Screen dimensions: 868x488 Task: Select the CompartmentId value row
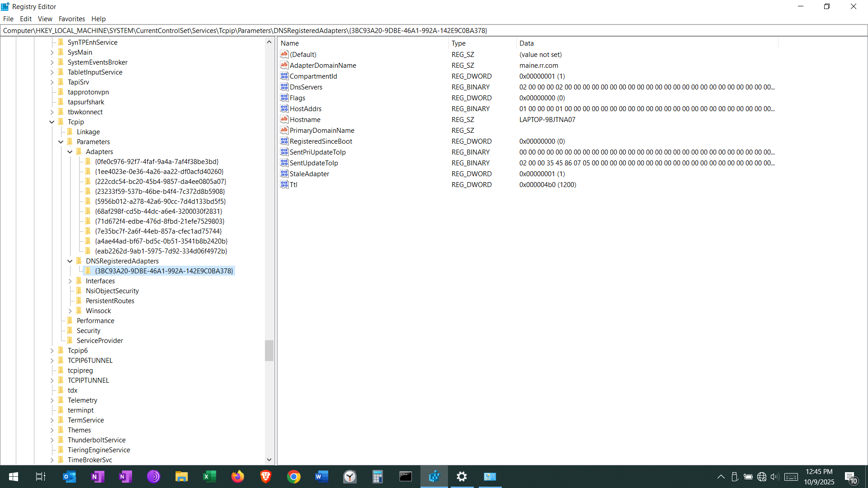(313, 76)
